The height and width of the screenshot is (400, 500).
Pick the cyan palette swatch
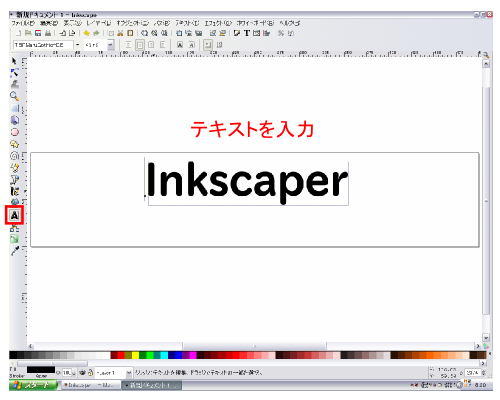click(x=164, y=355)
